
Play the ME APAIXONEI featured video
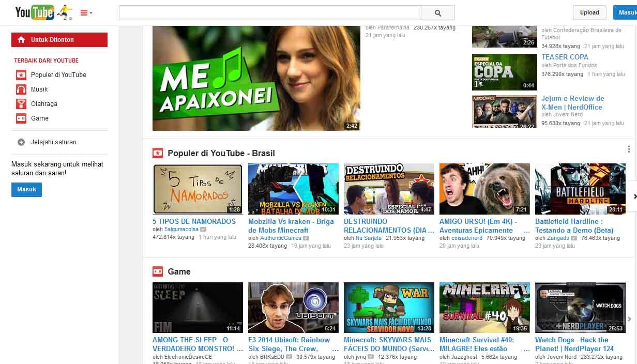[256, 78]
